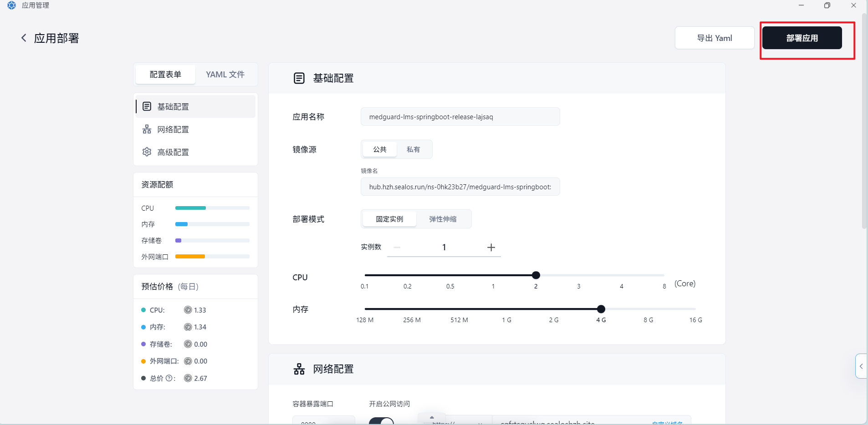The height and width of the screenshot is (425, 868).
Task: Go back using the arrow beside 应用部署
Action: coord(24,38)
